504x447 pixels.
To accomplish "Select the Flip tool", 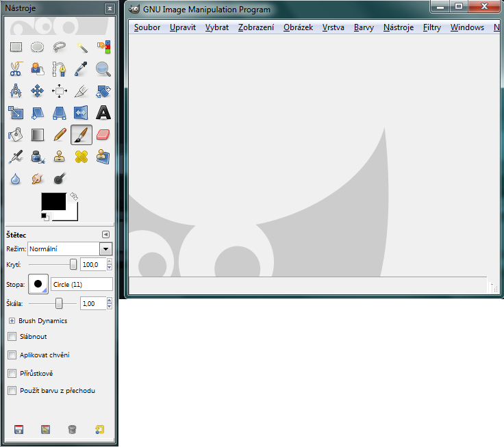I will [81, 113].
